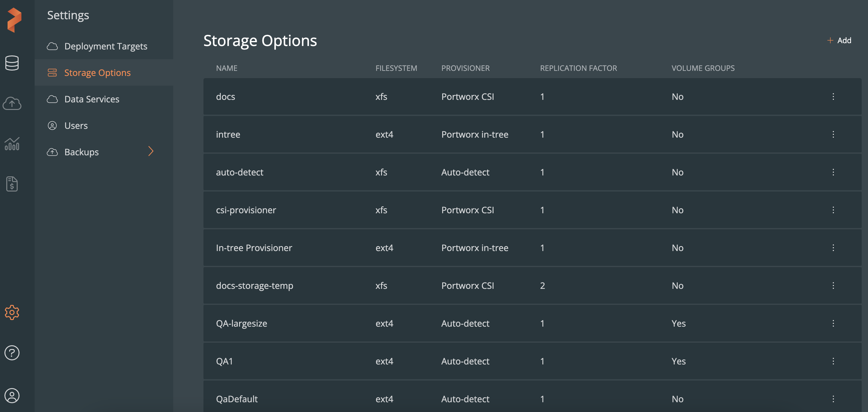This screenshot has height=412, width=868.
Task: Select the docs-storage-temp name
Action: coord(254,286)
